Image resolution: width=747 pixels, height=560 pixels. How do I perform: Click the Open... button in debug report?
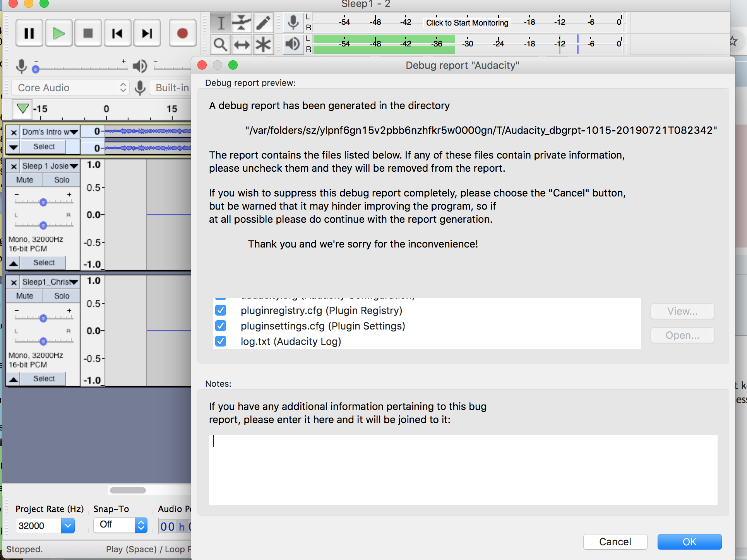[x=682, y=335]
